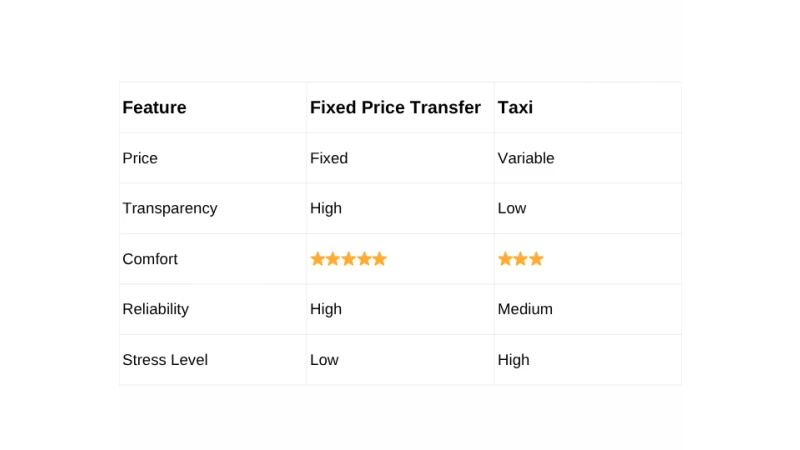Click the three-star Comfort rating for Taxi
Image resolution: width=800 pixels, height=450 pixels.
[521, 259]
